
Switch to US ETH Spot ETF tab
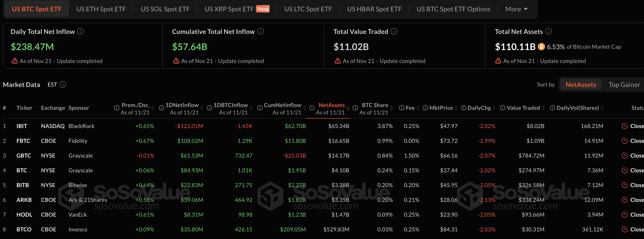tap(101, 9)
